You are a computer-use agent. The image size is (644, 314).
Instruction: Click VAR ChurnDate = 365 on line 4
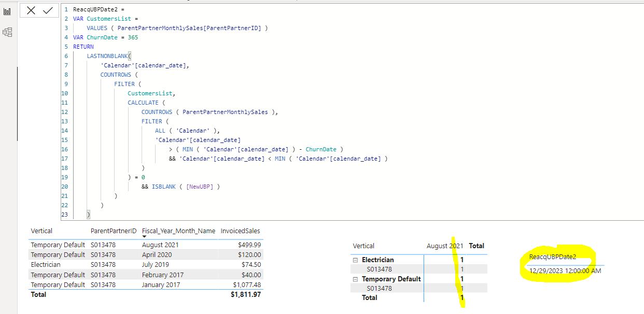click(105, 37)
